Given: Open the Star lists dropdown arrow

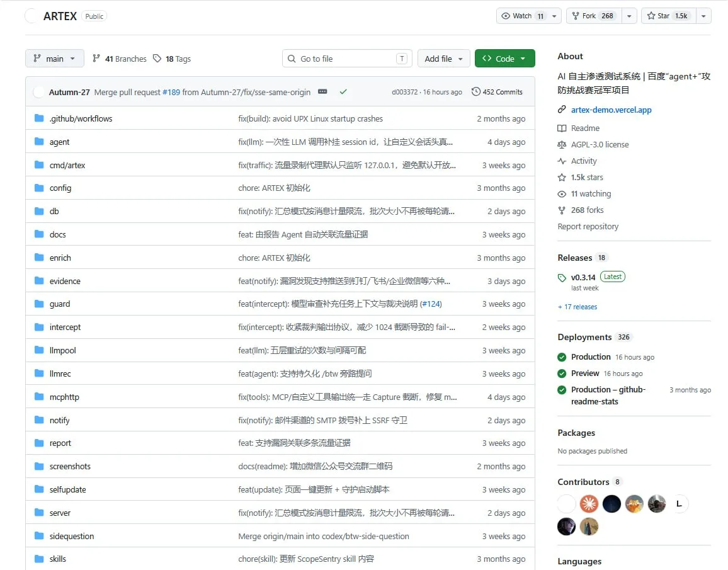Looking at the screenshot, I should (703, 16).
